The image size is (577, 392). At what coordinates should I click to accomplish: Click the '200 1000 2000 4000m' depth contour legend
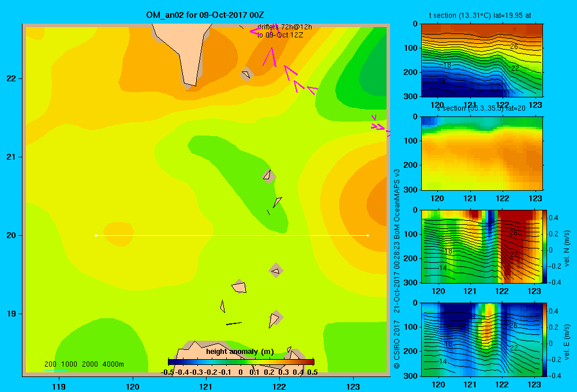(84, 364)
